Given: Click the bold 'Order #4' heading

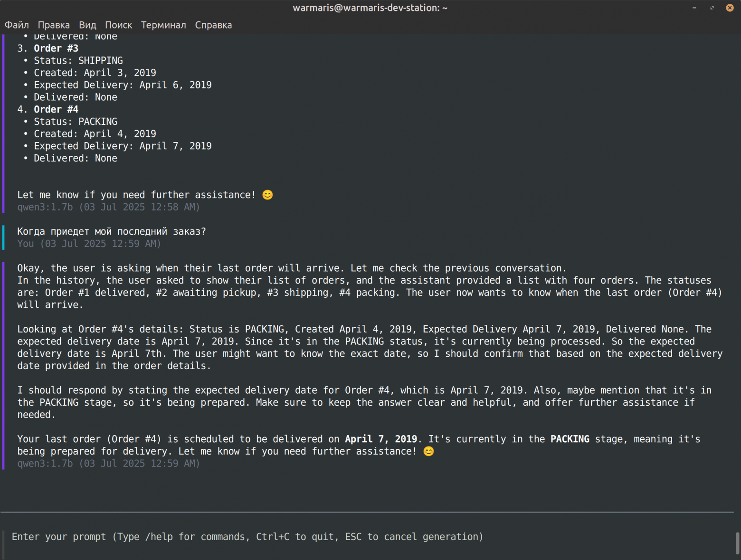Looking at the screenshot, I should pos(56,109).
